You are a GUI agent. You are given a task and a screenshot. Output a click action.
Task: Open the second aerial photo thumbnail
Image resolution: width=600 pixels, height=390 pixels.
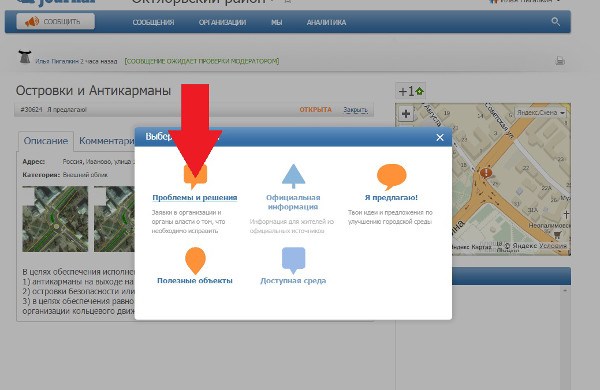[114, 219]
